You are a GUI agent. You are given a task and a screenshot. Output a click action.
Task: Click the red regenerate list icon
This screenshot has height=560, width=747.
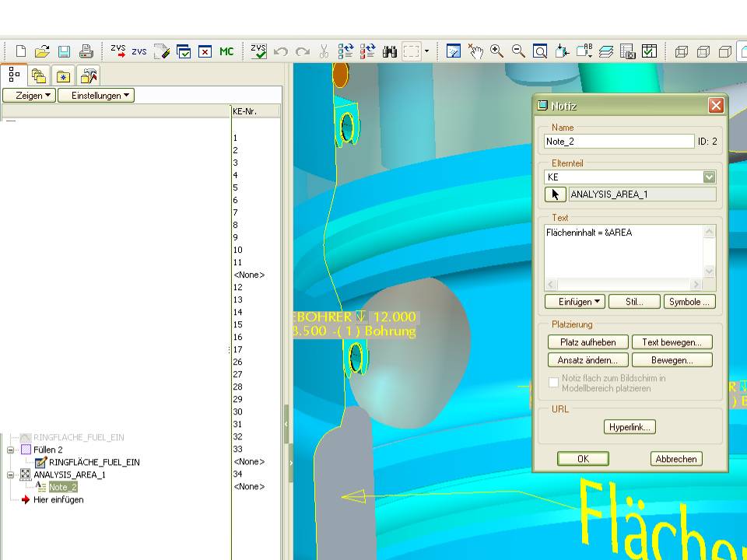click(367, 51)
